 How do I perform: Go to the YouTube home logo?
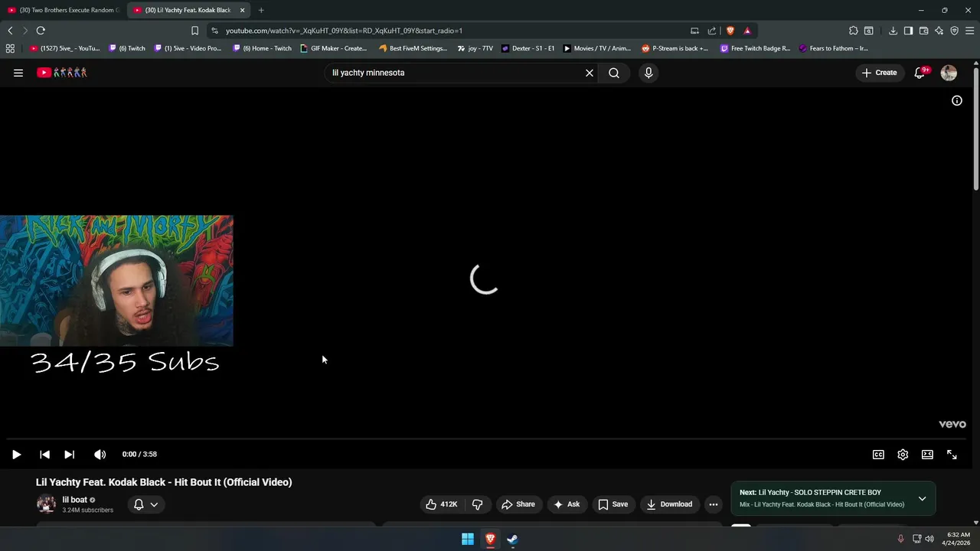coord(62,73)
